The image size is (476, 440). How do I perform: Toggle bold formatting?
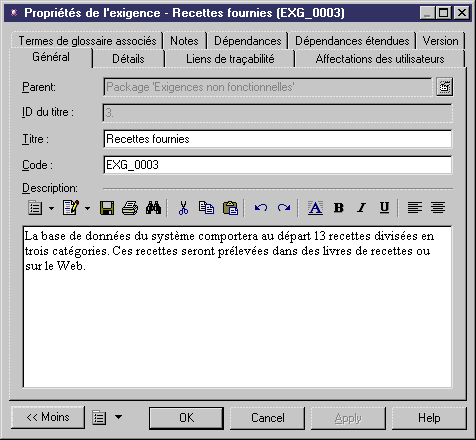click(x=339, y=208)
